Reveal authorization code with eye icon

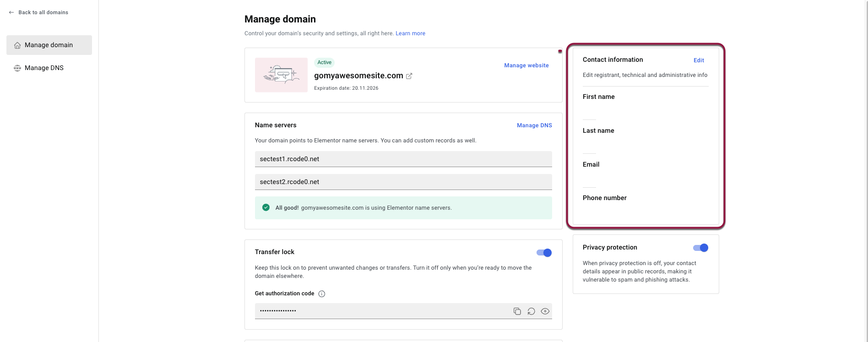(x=545, y=311)
